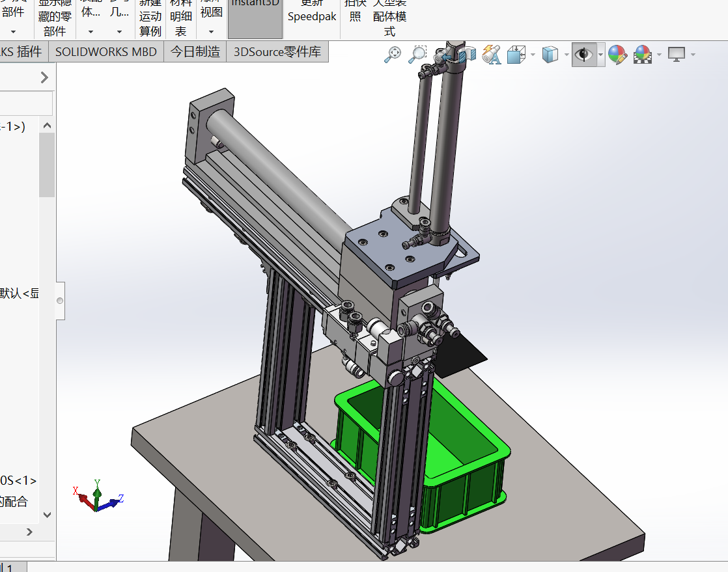This screenshot has height=572, width=728.
Task: Click feature tree down arrow
Action: click(x=47, y=515)
